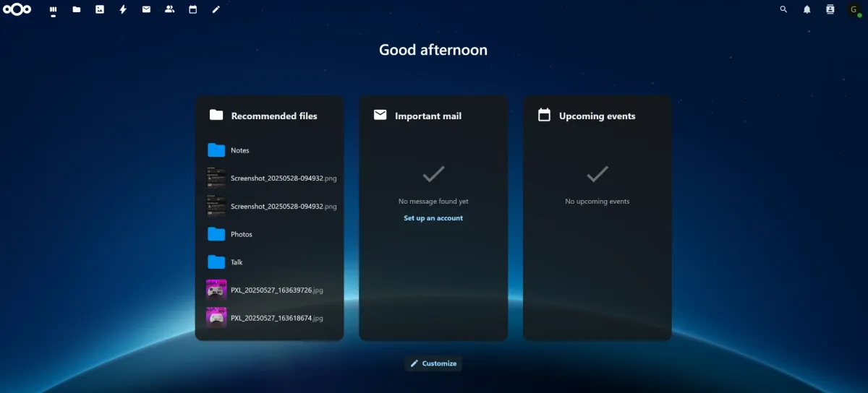Open the Calendar app icon
Screen dimensions: 868x393
192,9
